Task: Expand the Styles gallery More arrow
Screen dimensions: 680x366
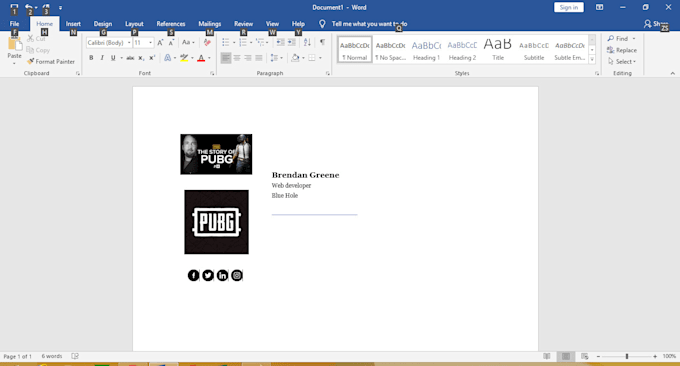Action: (592, 59)
